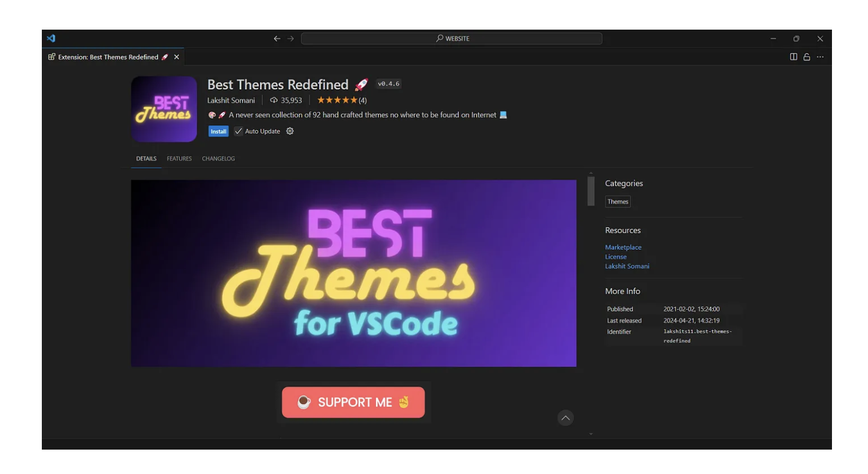Open the five-star rating reviews

coord(342,100)
